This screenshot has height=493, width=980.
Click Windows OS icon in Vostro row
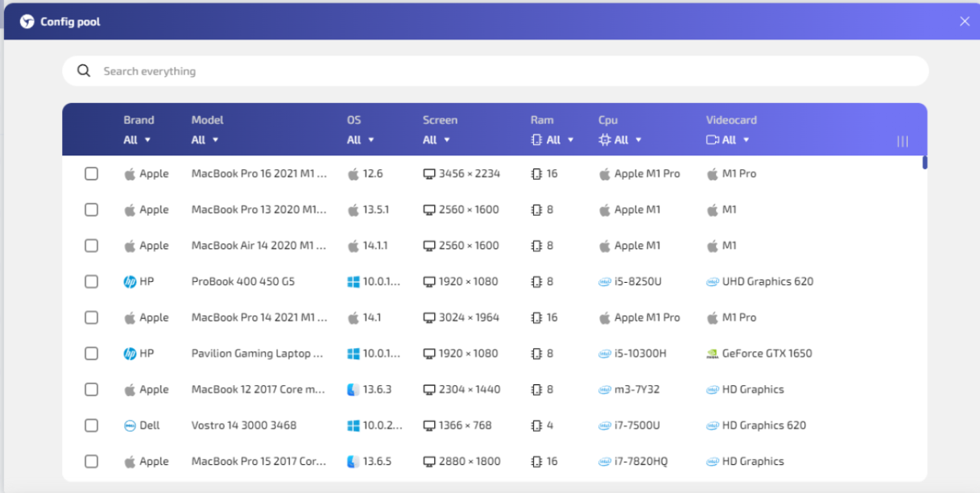(353, 425)
